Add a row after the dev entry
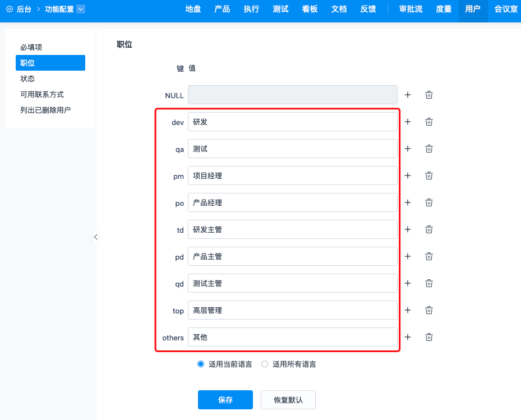This screenshot has width=521, height=420. [408, 122]
